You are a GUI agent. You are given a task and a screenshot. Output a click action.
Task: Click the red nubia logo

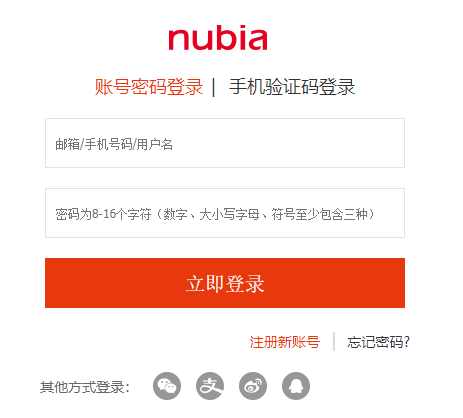pos(218,38)
